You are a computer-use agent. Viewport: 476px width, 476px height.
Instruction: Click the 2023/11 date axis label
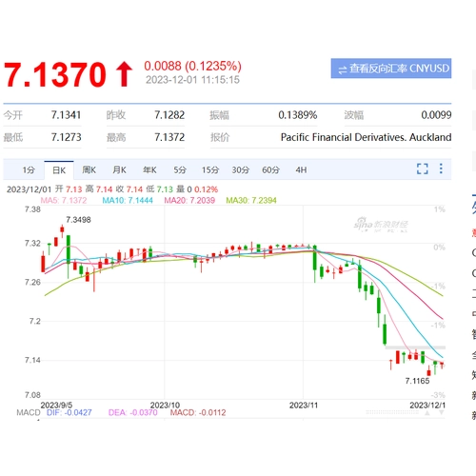click(x=304, y=406)
